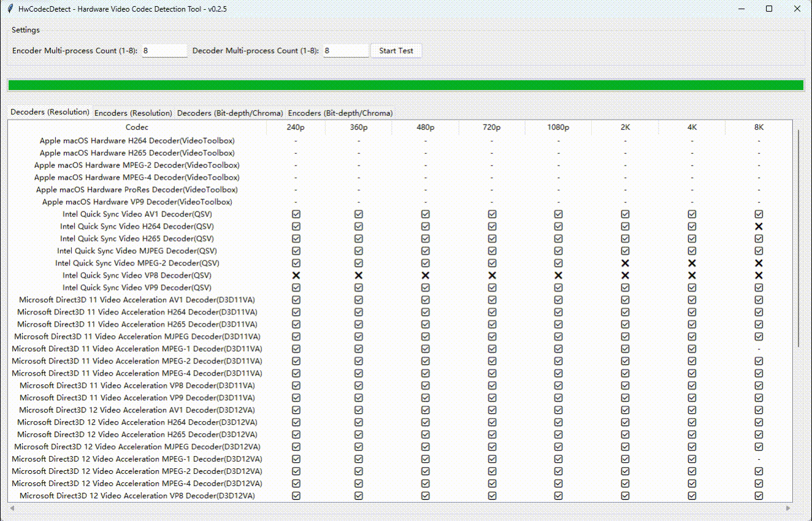Click the 360p column header

[359, 127]
